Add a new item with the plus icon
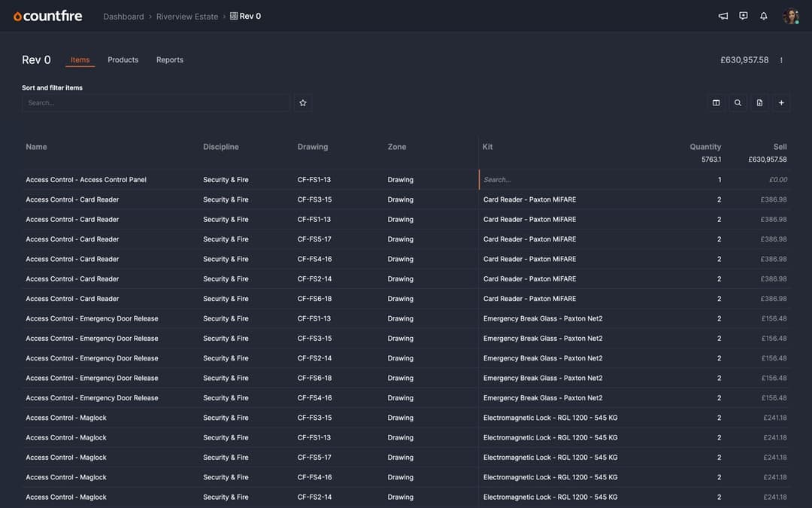 tap(781, 102)
